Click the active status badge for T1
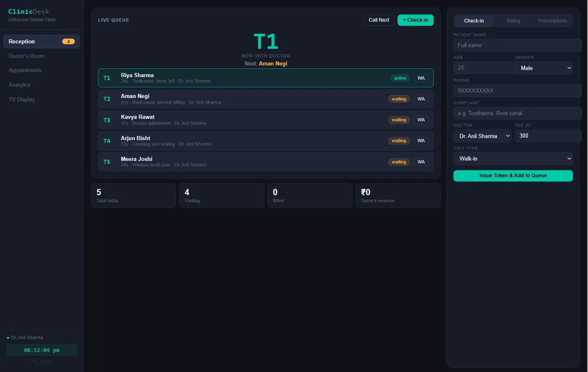588x372 pixels. pyautogui.click(x=400, y=78)
